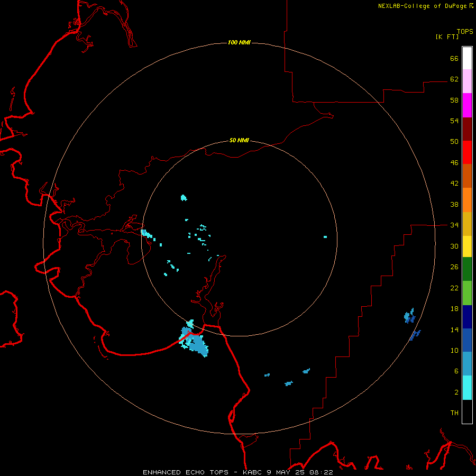Select the light pink legend color band
476x476 pixels.
(x=467, y=81)
